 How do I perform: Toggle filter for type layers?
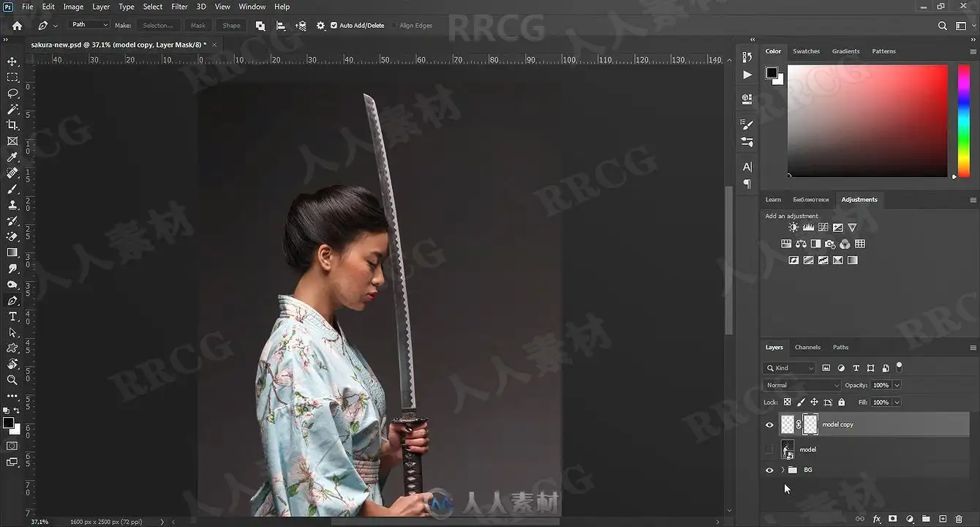coord(856,368)
